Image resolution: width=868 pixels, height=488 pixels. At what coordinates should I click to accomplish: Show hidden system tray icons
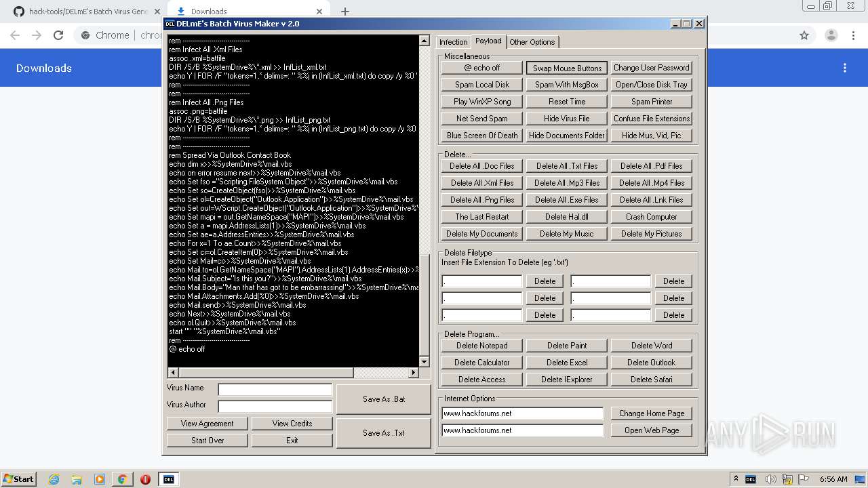coord(736,479)
